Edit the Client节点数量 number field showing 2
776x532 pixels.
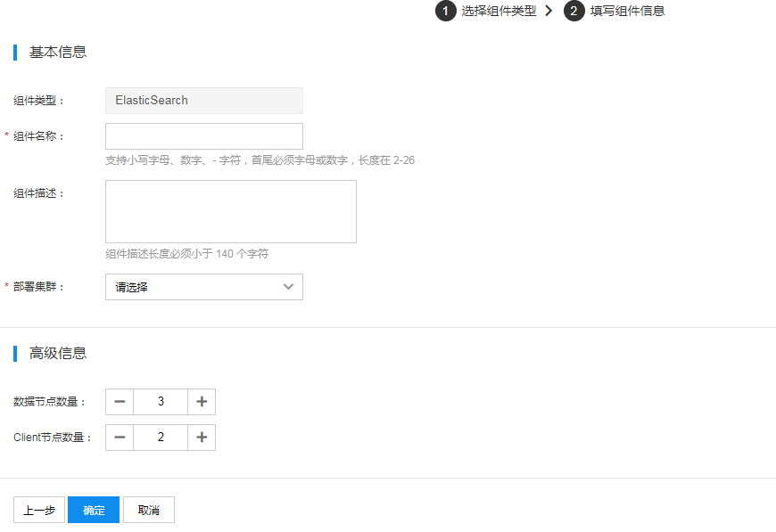pyautogui.click(x=161, y=437)
